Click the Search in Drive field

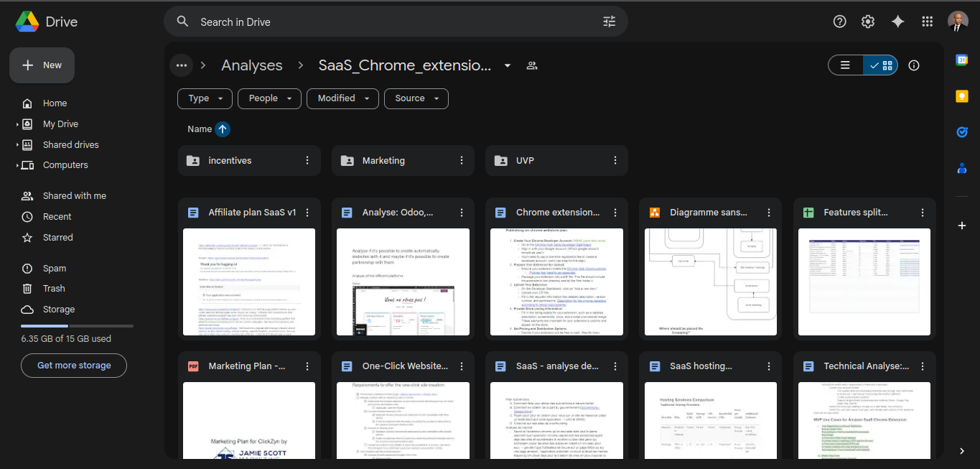[396, 22]
